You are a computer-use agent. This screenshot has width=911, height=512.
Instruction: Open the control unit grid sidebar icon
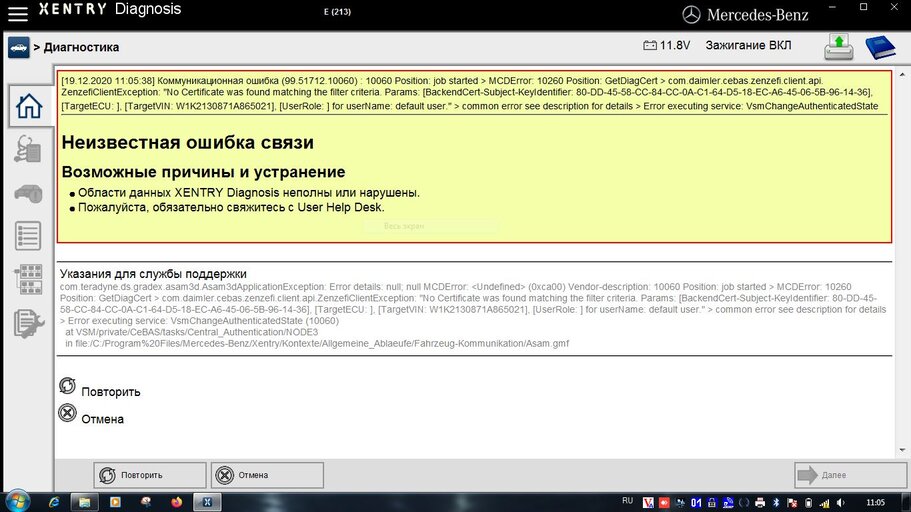[x=28, y=279]
